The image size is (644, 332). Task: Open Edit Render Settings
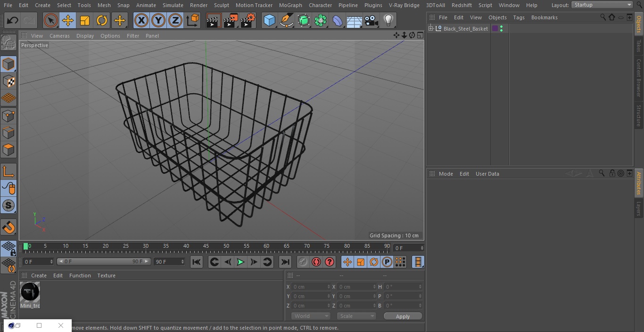point(248,20)
